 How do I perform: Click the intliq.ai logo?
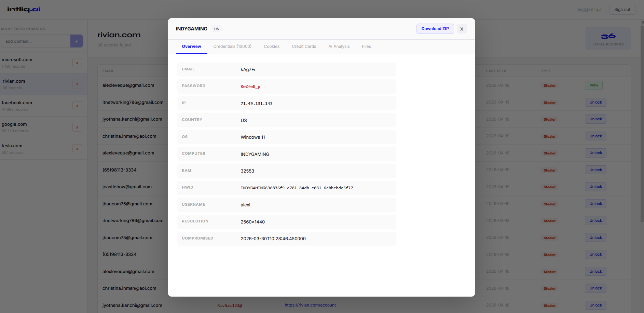[23, 9]
